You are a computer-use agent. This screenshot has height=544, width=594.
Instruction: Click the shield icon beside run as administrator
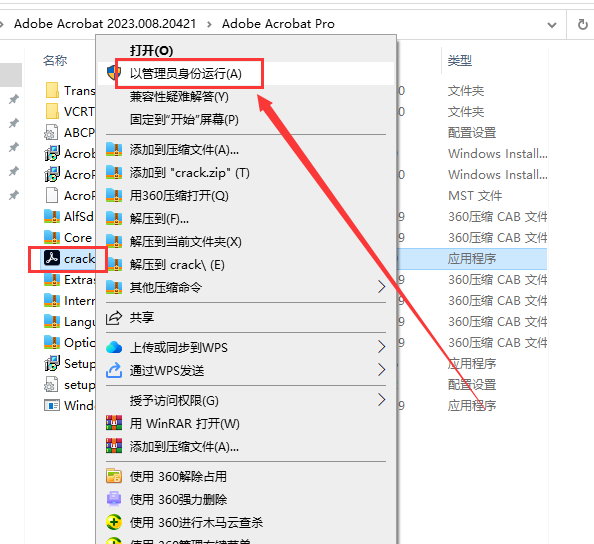113,73
